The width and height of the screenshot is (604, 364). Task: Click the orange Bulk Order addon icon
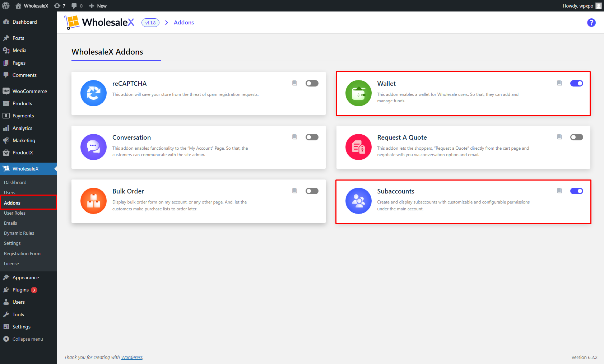(x=93, y=201)
